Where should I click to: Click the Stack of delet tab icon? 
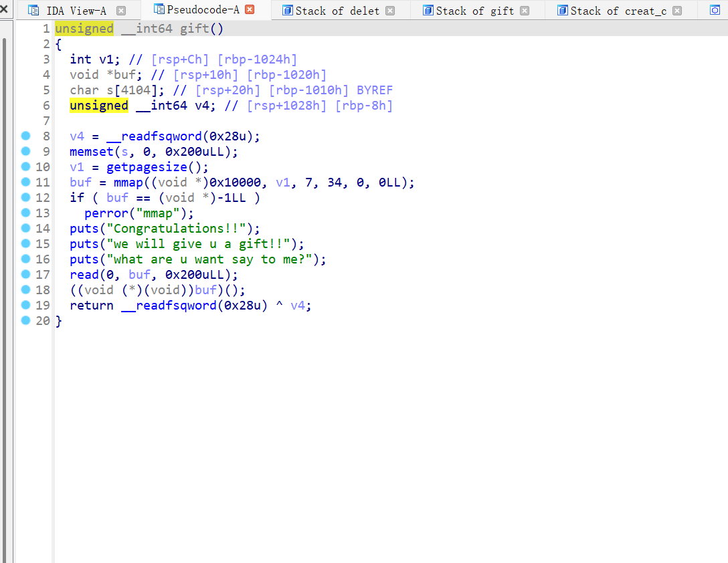coord(288,9)
